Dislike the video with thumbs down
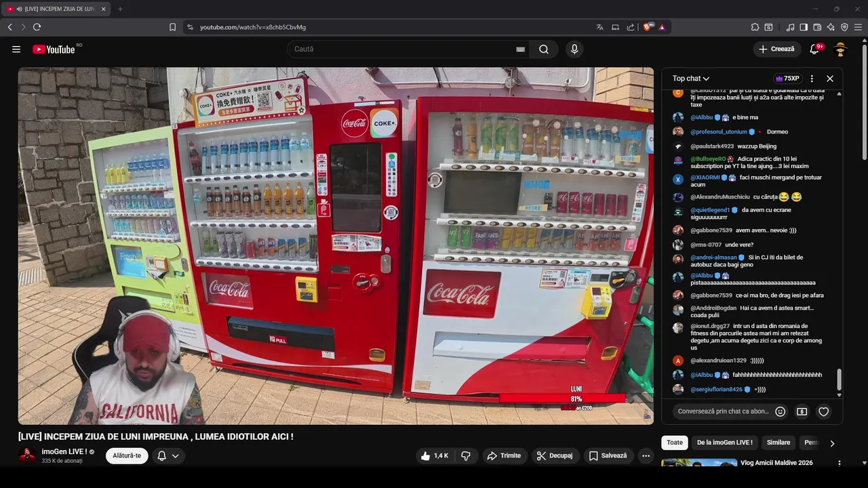The width and height of the screenshot is (868, 488). pos(466,456)
